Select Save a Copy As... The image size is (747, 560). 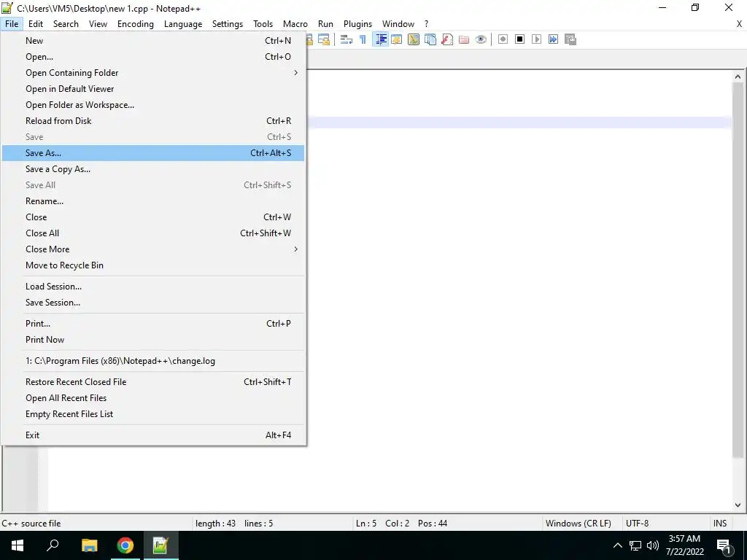pyautogui.click(x=153, y=169)
